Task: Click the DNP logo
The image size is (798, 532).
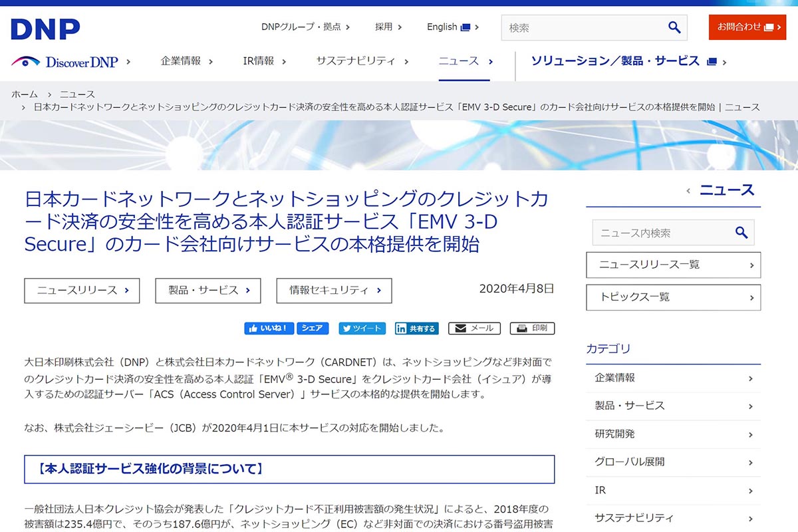Action: click(45, 29)
